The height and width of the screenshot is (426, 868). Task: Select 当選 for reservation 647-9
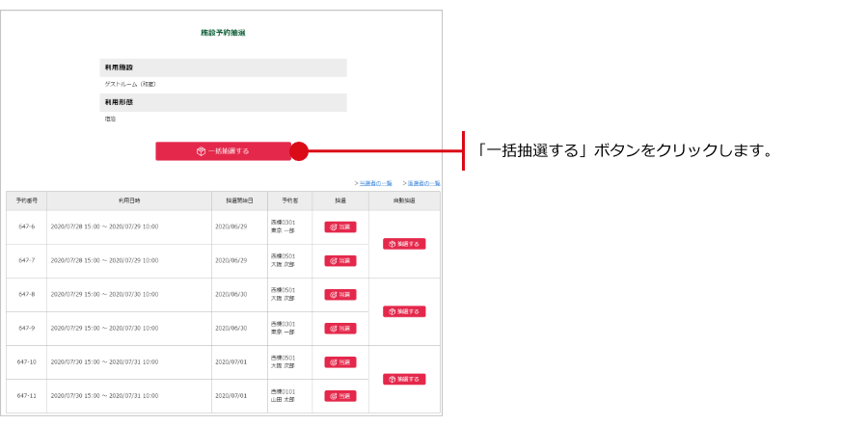340,329
